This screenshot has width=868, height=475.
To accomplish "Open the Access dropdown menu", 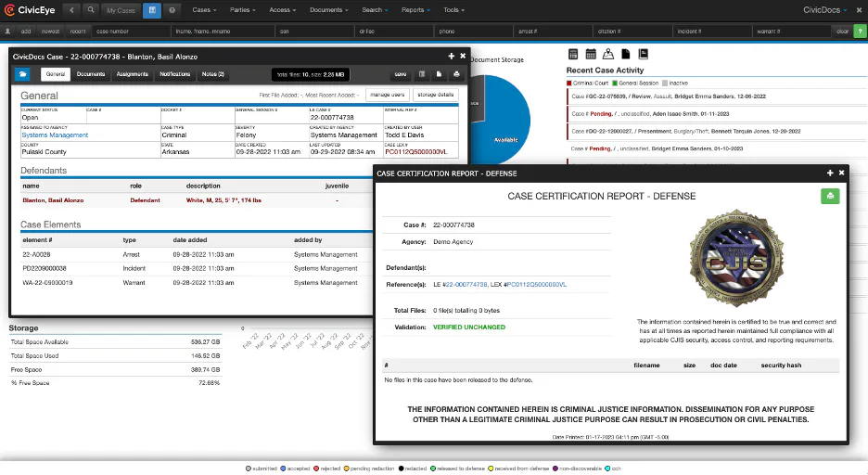I will [282, 10].
